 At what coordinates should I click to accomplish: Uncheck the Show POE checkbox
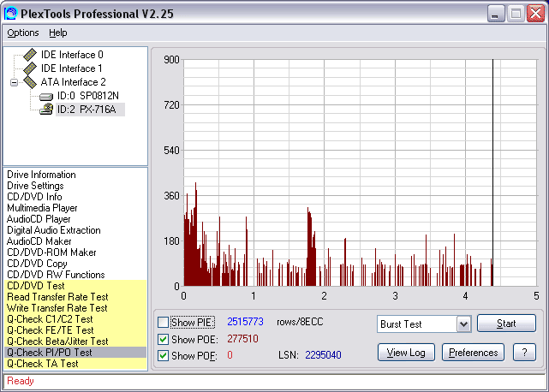pos(163,339)
